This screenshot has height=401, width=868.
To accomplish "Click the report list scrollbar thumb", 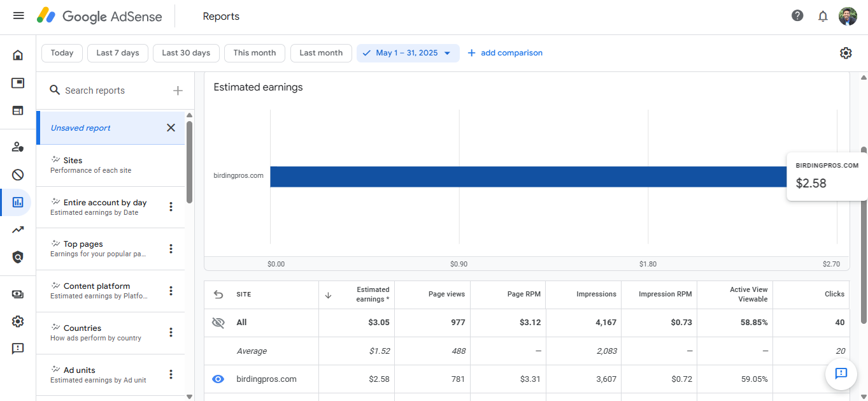I will 189,161.
